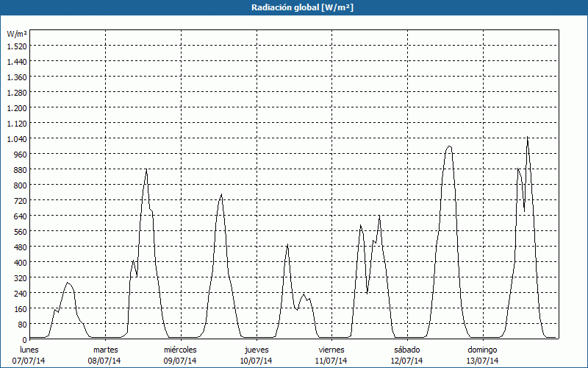Click the 1.040 y-axis value label
Viewport: 588px width, 368px height.
pos(16,138)
